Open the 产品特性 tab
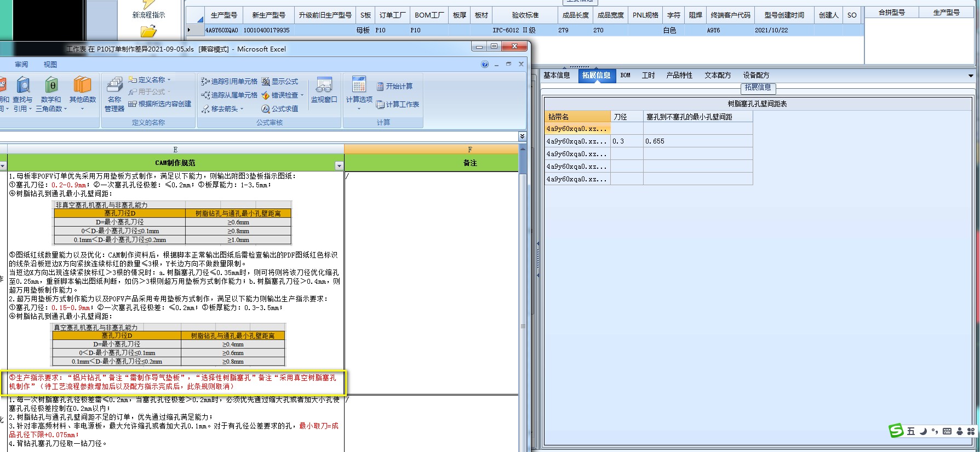Image resolution: width=980 pixels, height=452 pixels. click(x=679, y=76)
